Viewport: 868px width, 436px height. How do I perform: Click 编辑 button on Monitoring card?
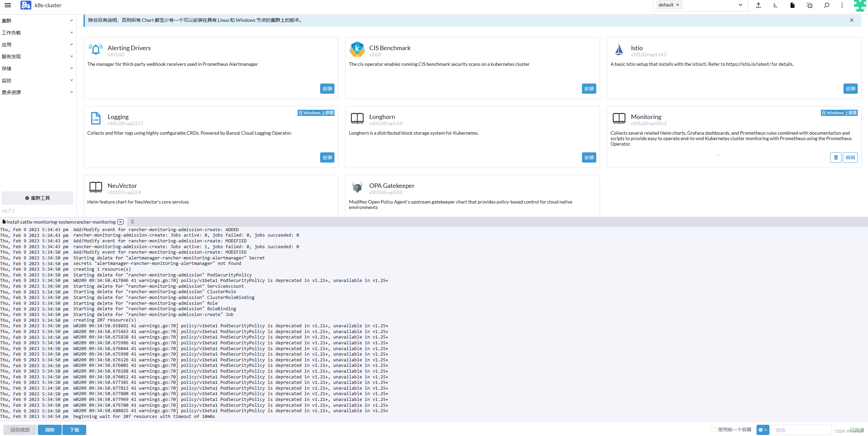point(850,157)
